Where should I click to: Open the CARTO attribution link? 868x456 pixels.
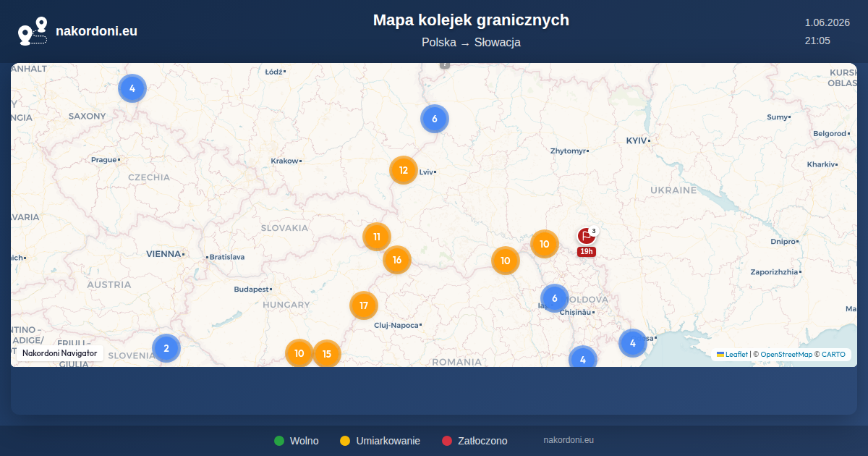click(x=833, y=355)
